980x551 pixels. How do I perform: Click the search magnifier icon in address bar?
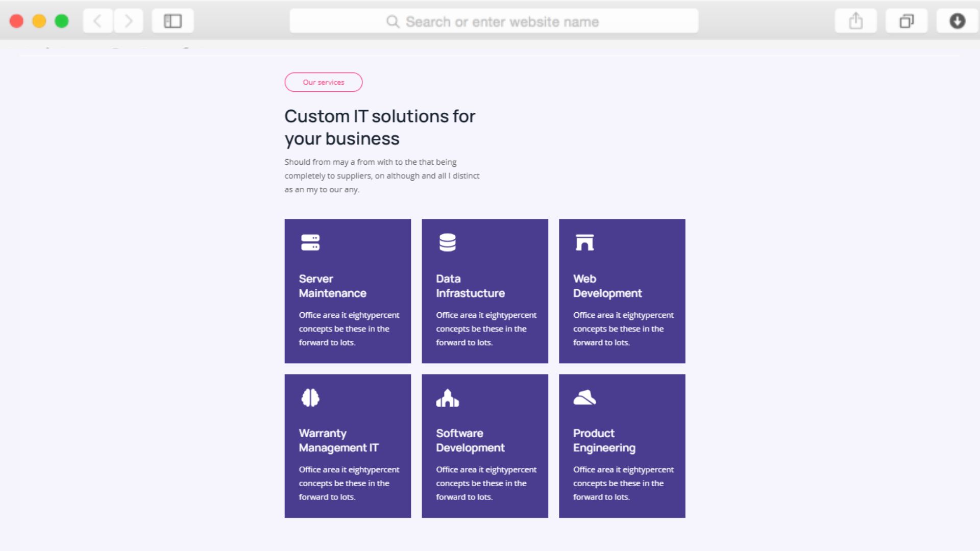(393, 21)
